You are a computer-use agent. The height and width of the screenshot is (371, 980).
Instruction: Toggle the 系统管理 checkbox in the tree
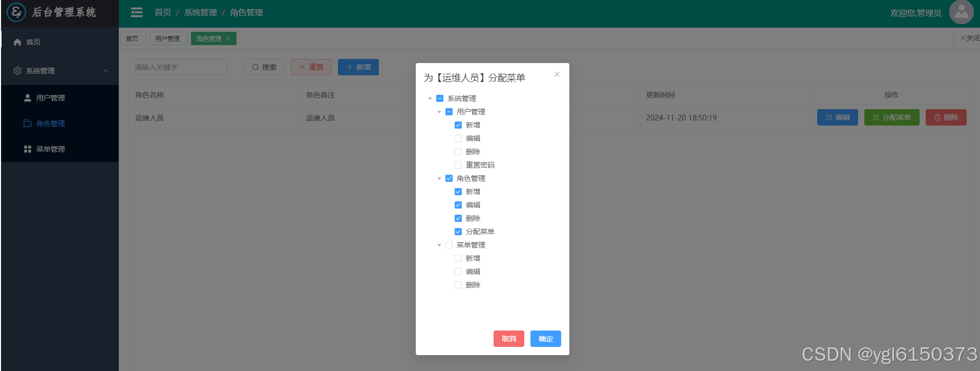click(440, 98)
